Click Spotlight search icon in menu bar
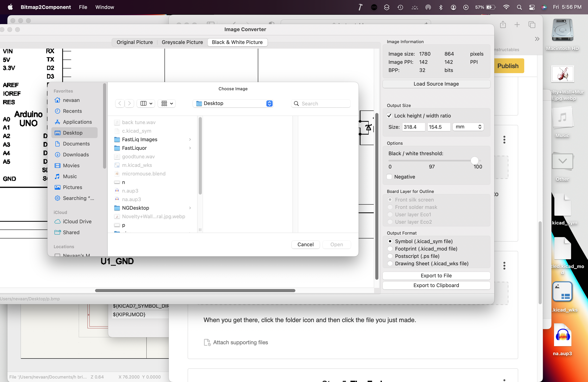Image resolution: width=588 pixels, height=382 pixels. 519,7
